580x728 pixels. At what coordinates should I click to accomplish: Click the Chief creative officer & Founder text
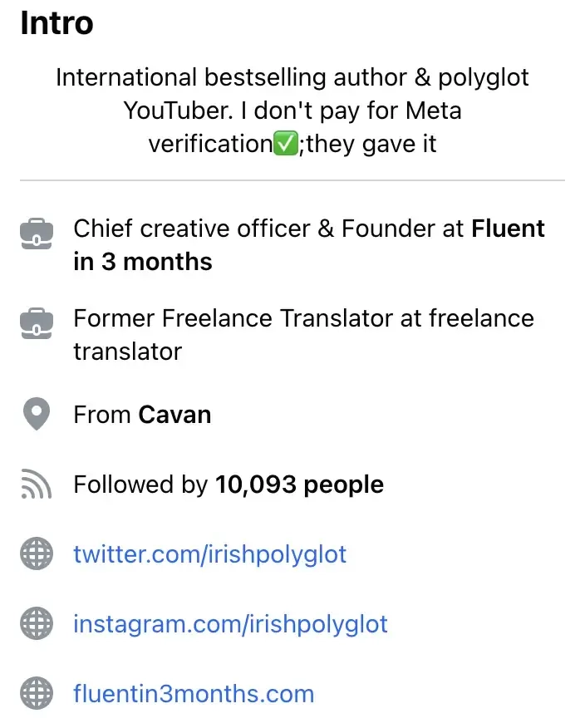click(x=268, y=229)
